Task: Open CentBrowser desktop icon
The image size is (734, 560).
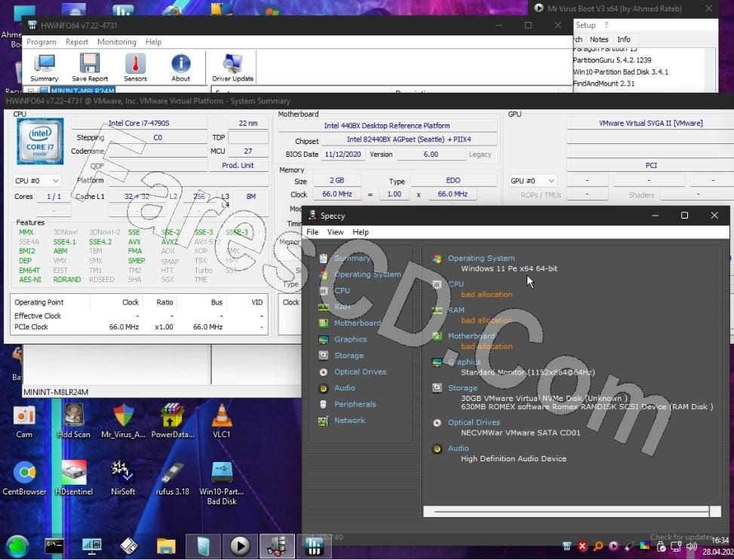Action: 24,478
